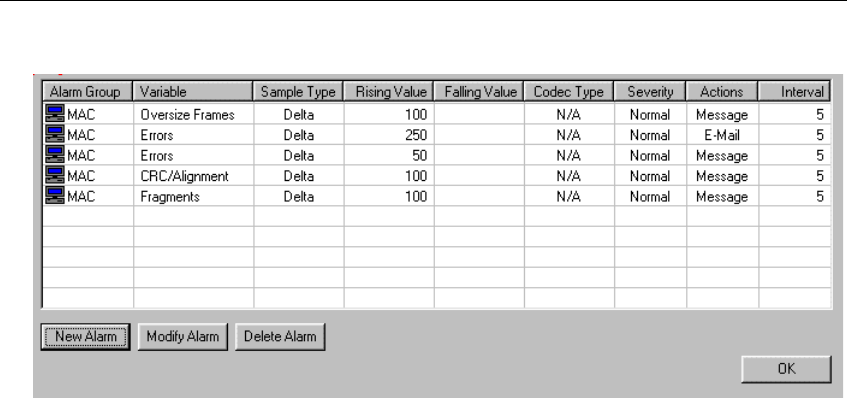Click MAC icon in Errors row, rising value 50
Image resolution: width=847 pixels, height=403 pixels.
pos(54,156)
